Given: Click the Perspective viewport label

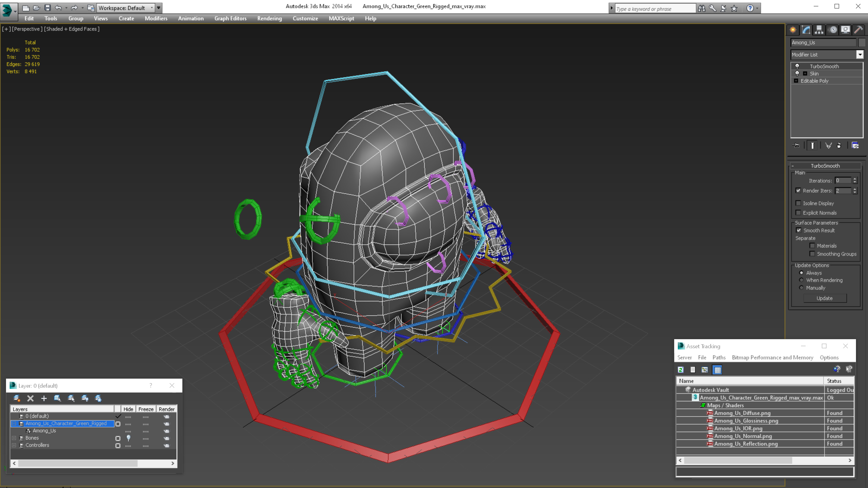Looking at the screenshot, I should click(x=27, y=29).
